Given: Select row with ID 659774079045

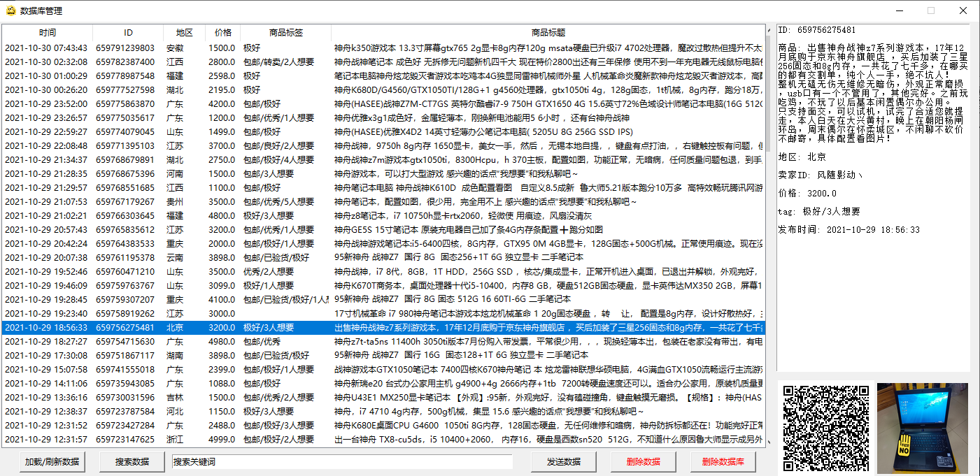Looking at the screenshot, I should [x=383, y=132].
